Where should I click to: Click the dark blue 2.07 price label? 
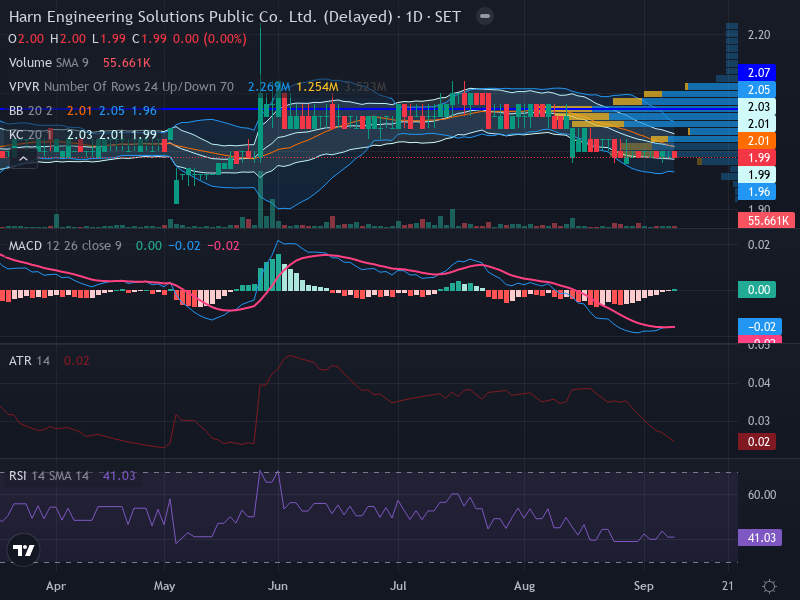point(757,72)
